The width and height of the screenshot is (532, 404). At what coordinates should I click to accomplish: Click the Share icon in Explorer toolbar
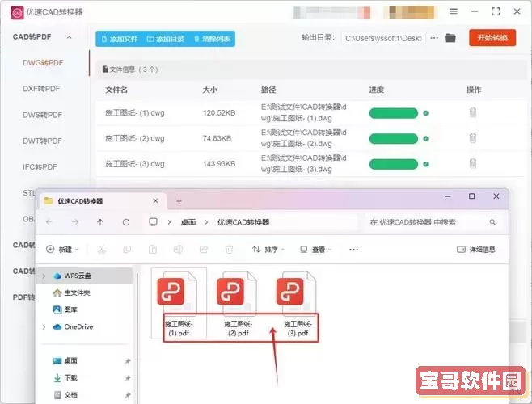(204, 250)
